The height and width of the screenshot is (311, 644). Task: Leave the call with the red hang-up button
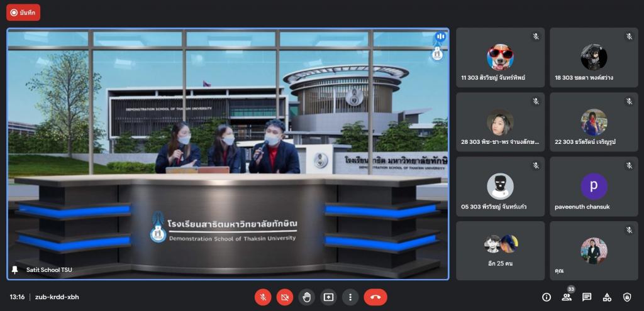(375, 297)
